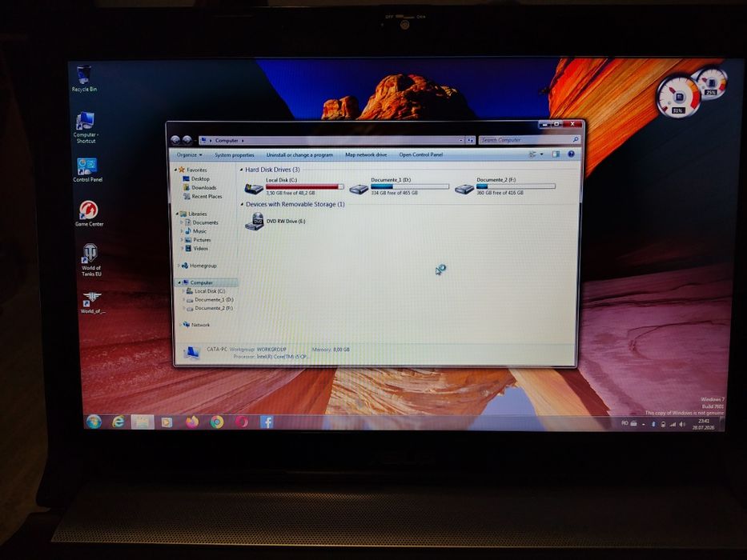The image size is (747, 560).
Task: Open the Organize dropdown menu
Action: pos(189,154)
